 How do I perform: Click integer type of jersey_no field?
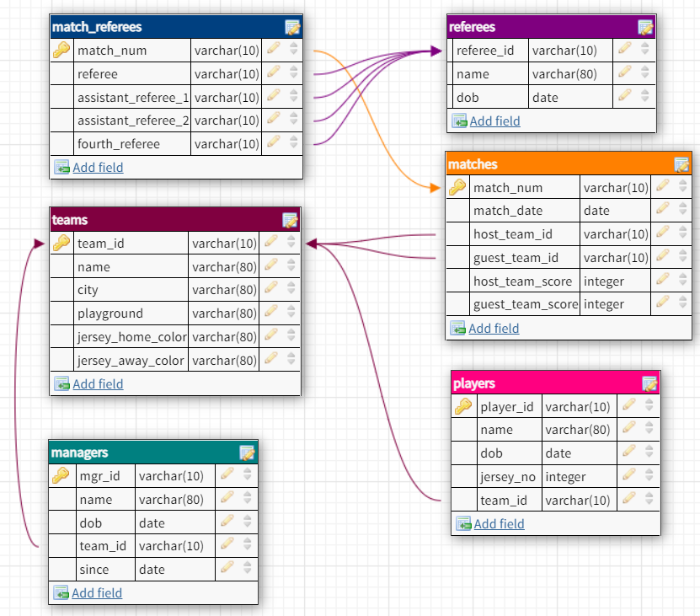click(565, 477)
